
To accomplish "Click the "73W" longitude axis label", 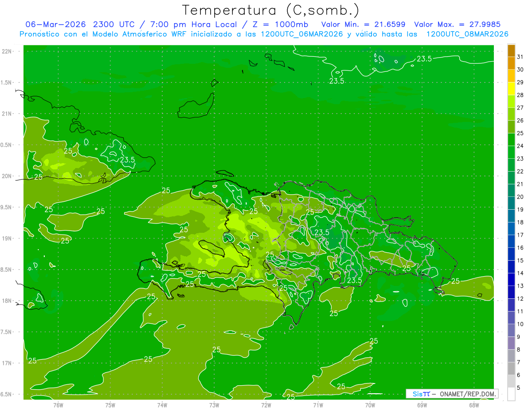I will (214, 405).
